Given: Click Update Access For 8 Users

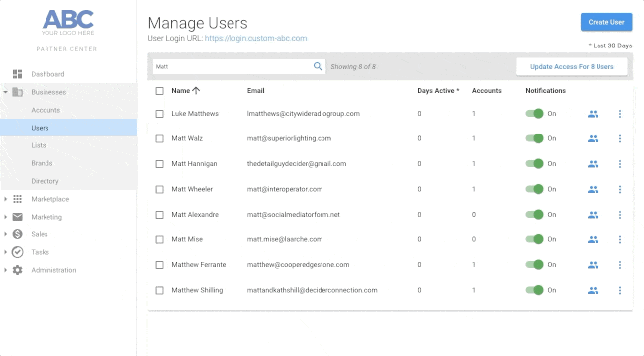Looking at the screenshot, I should pos(572,67).
